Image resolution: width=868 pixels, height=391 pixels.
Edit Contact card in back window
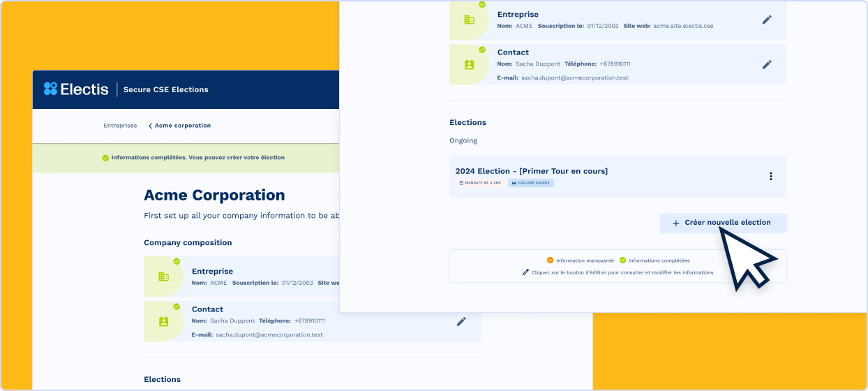click(461, 321)
